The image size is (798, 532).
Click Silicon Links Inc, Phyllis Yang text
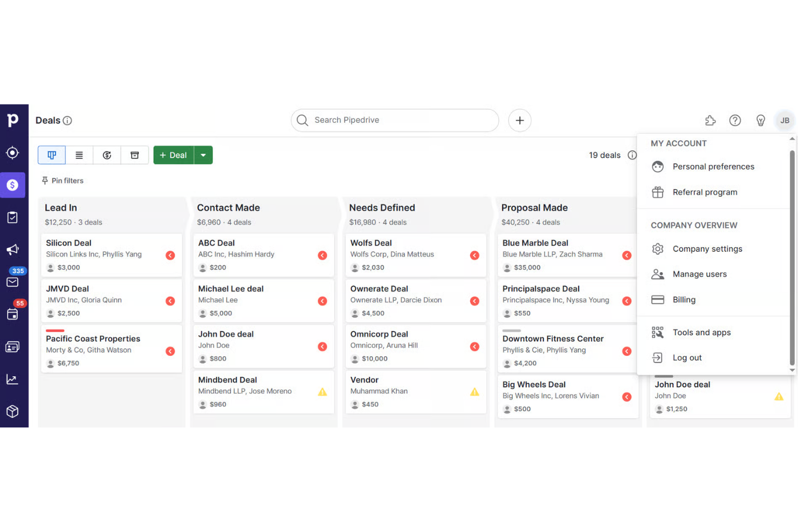pos(94,254)
